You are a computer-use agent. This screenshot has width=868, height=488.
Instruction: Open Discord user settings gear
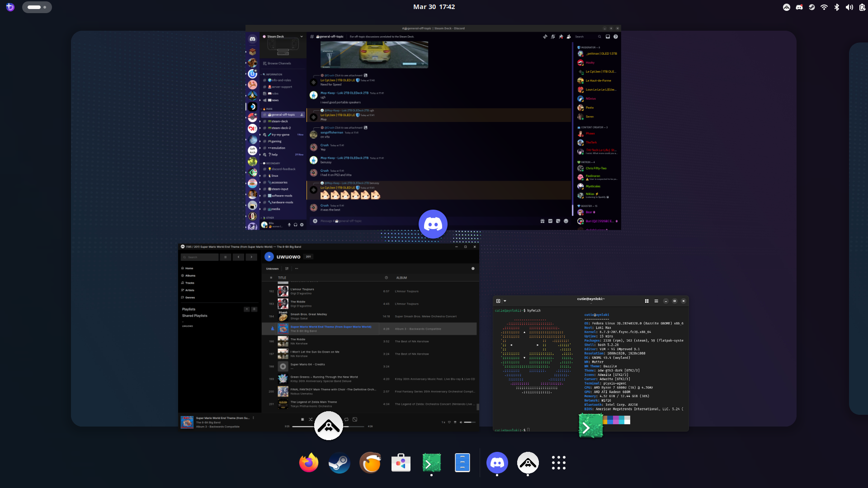[302, 225]
